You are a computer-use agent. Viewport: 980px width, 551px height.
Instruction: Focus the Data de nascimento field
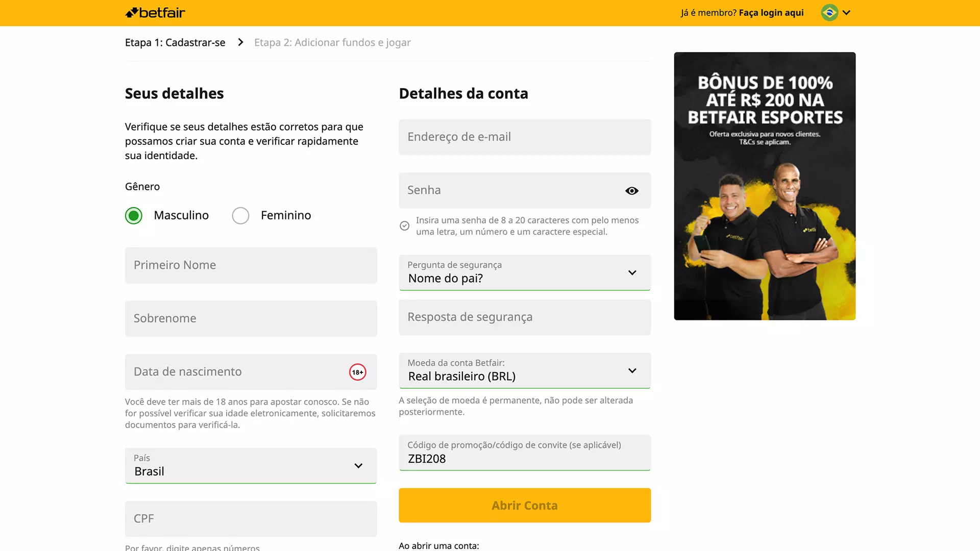tap(251, 372)
